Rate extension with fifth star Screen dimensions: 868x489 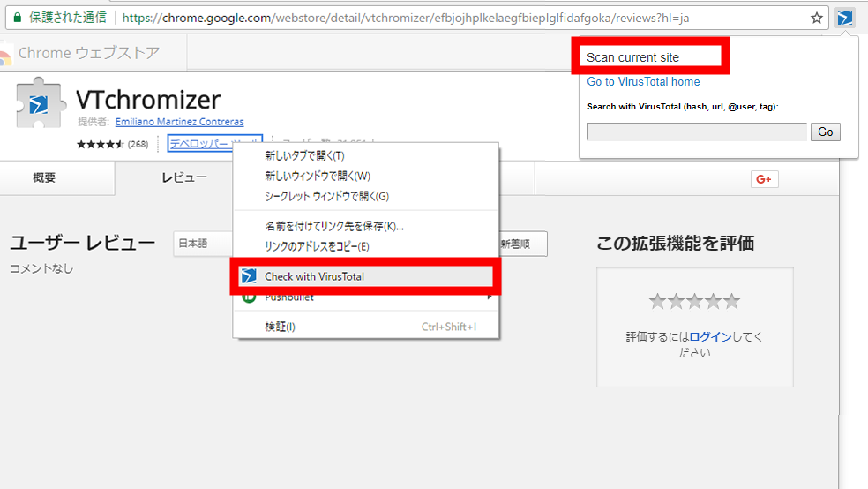(731, 302)
